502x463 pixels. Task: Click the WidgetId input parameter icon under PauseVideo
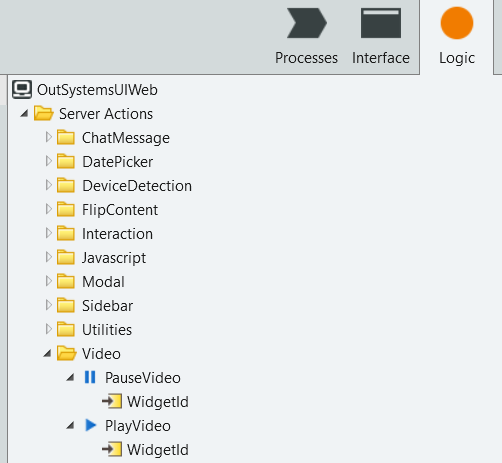click(112, 401)
